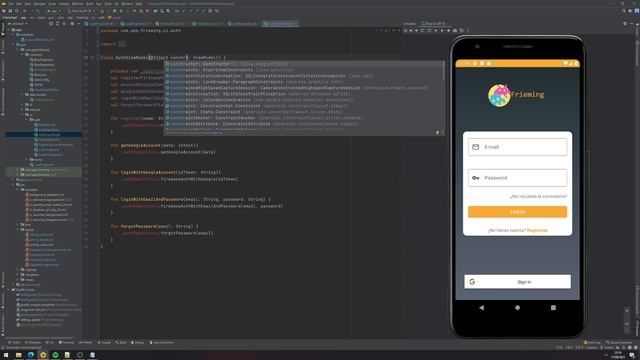Tap the orange LOGIN button in emulator

coord(517,212)
